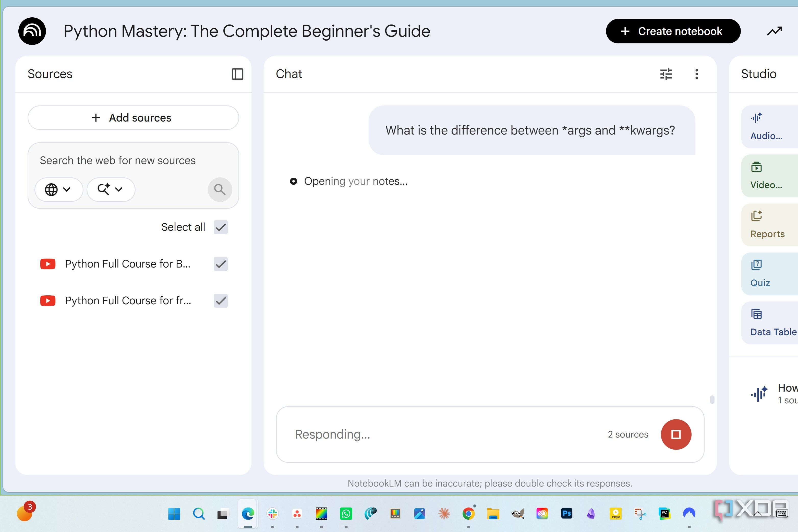Collapse the Sources panel icon
798x532 pixels.
point(237,74)
